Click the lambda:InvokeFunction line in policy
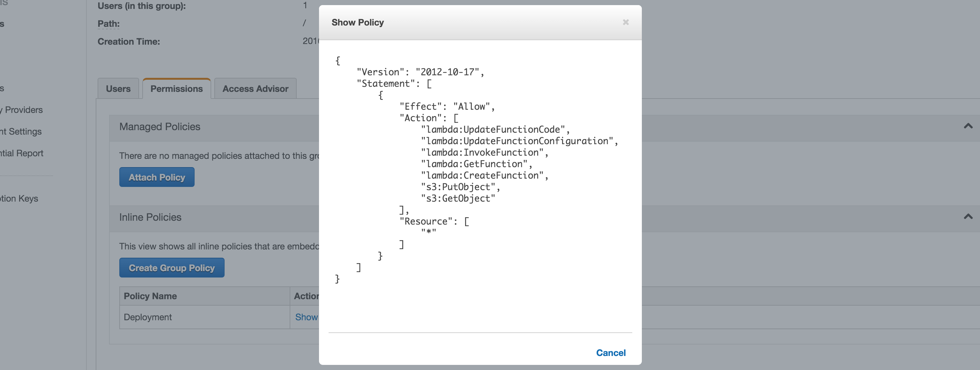The width and height of the screenshot is (980, 370). click(483, 152)
